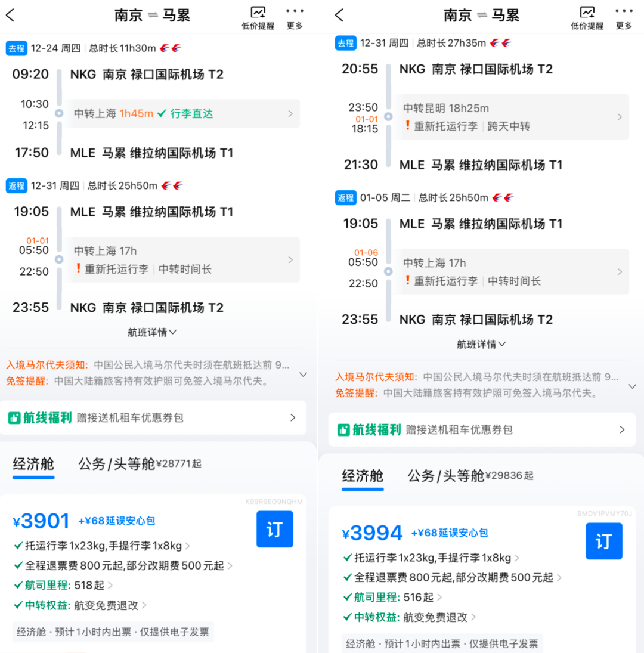Open 航司里程 516起 details
The height and width of the screenshot is (653, 644).
coord(392,598)
